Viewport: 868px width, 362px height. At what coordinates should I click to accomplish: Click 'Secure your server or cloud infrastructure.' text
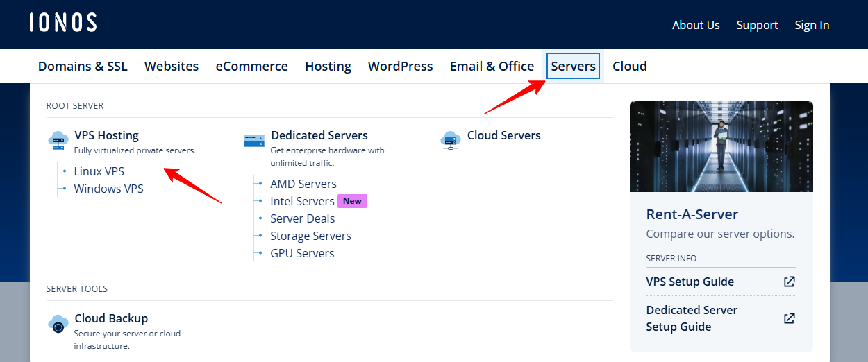[127, 340]
